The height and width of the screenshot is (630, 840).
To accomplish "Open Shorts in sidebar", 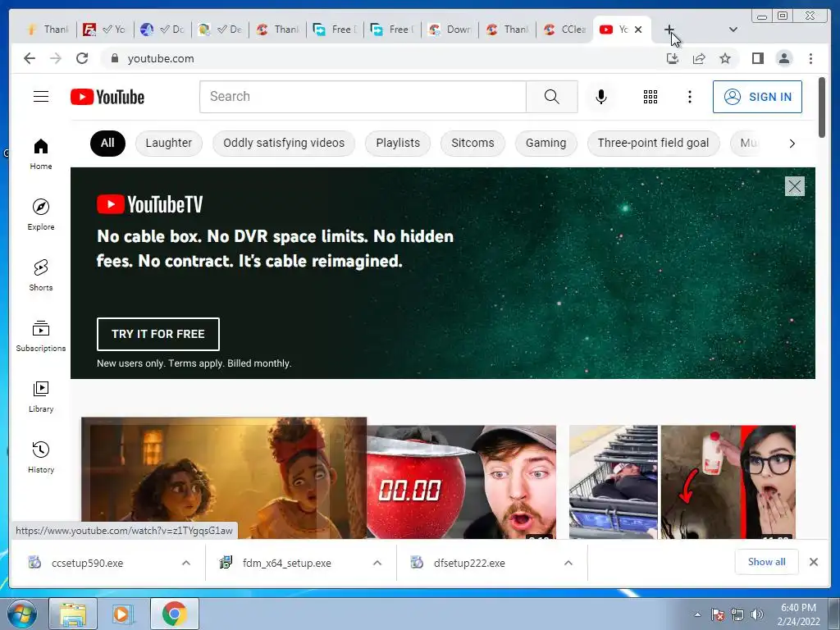I will [x=41, y=276].
